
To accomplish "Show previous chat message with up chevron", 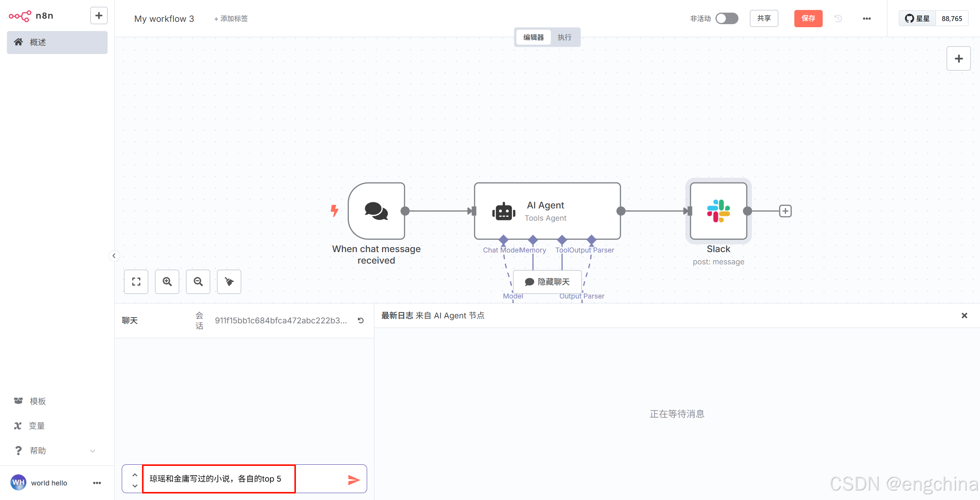I will [135, 475].
